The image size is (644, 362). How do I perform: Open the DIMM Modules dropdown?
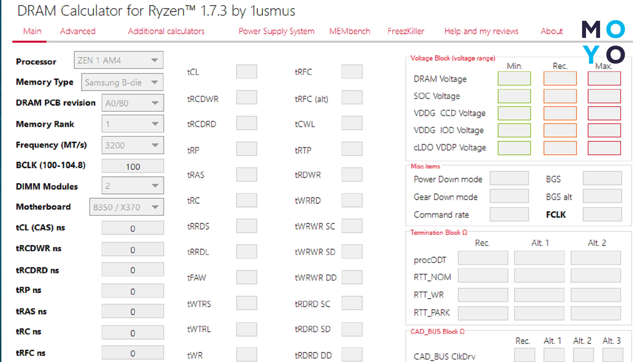click(133, 186)
